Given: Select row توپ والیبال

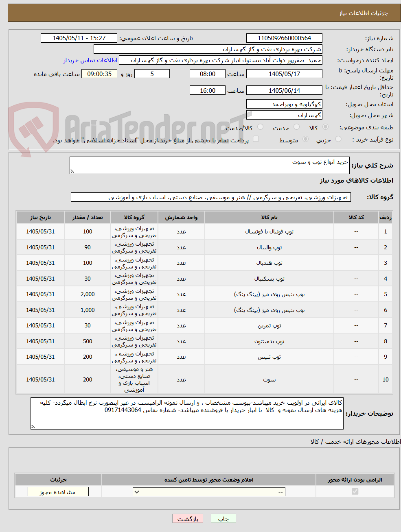Looking at the screenshot, I should click(x=204, y=247).
